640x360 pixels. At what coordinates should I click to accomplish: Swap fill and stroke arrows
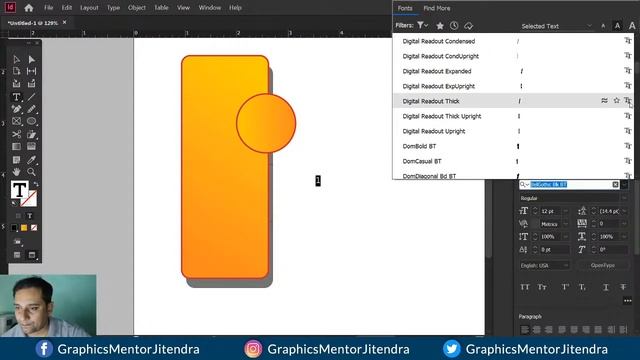tap(36, 184)
